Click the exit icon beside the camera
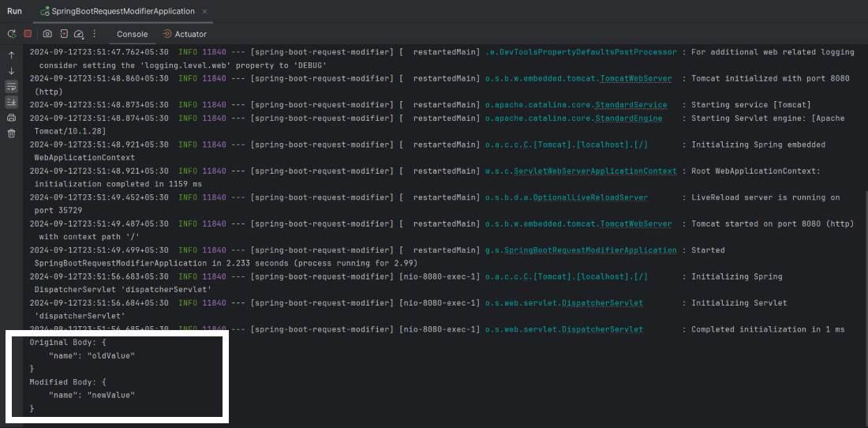 pos(64,34)
